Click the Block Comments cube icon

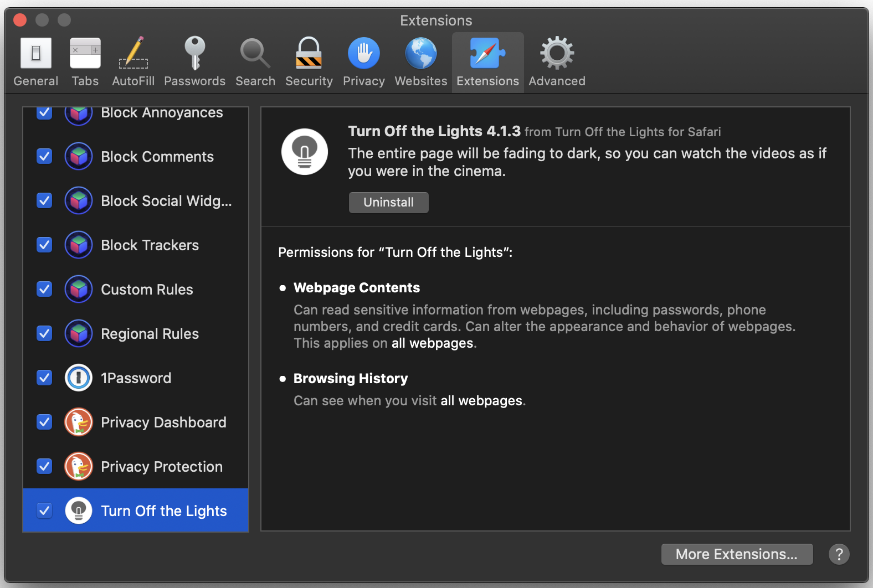(79, 156)
